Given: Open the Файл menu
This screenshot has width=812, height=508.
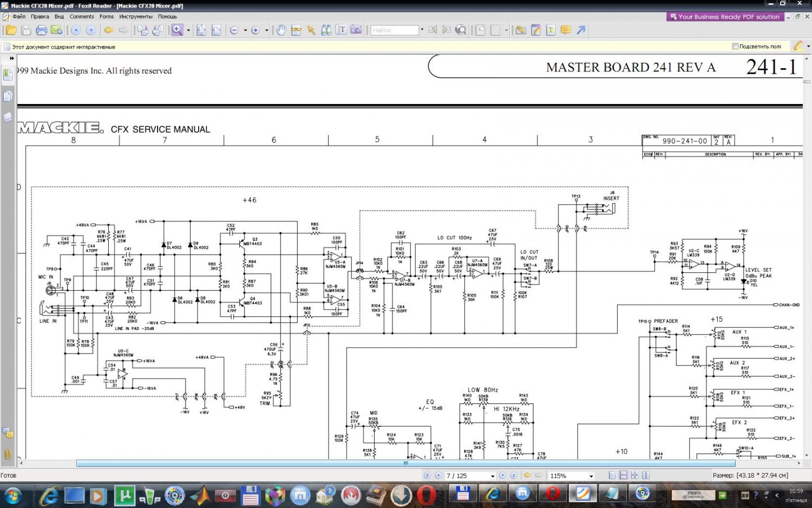Looking at the screenshot, I should click(x=19, y=16).
